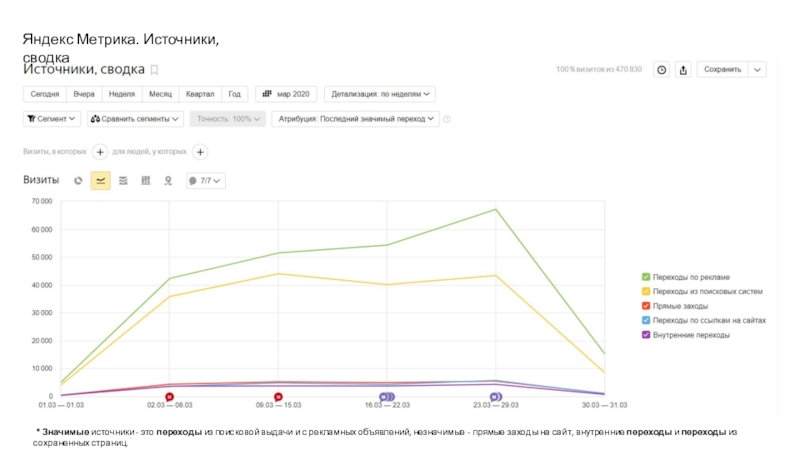Uncheck 'Переходы по рекламе' legend checkbox
This screenshot has width=800, height=450.
646,277
